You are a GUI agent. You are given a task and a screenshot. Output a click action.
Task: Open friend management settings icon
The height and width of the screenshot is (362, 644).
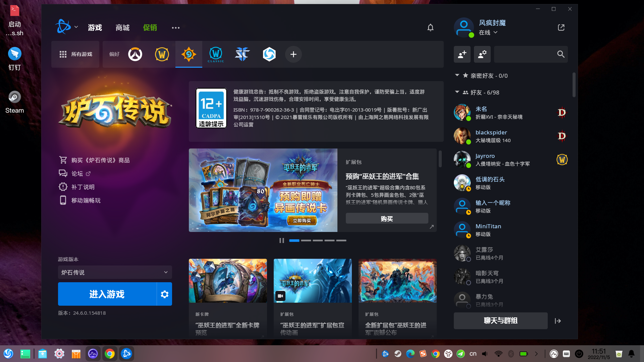[x=482, y=54]
